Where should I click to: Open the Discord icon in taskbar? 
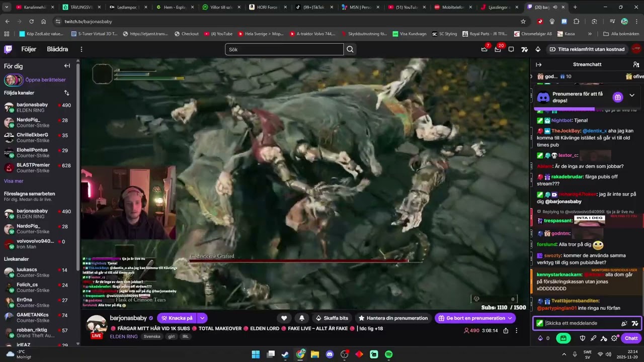pos(330,354)
